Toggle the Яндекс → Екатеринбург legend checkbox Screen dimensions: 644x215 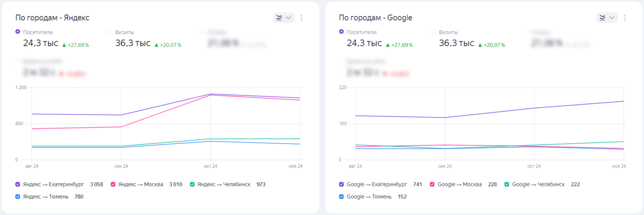(18, 184)
